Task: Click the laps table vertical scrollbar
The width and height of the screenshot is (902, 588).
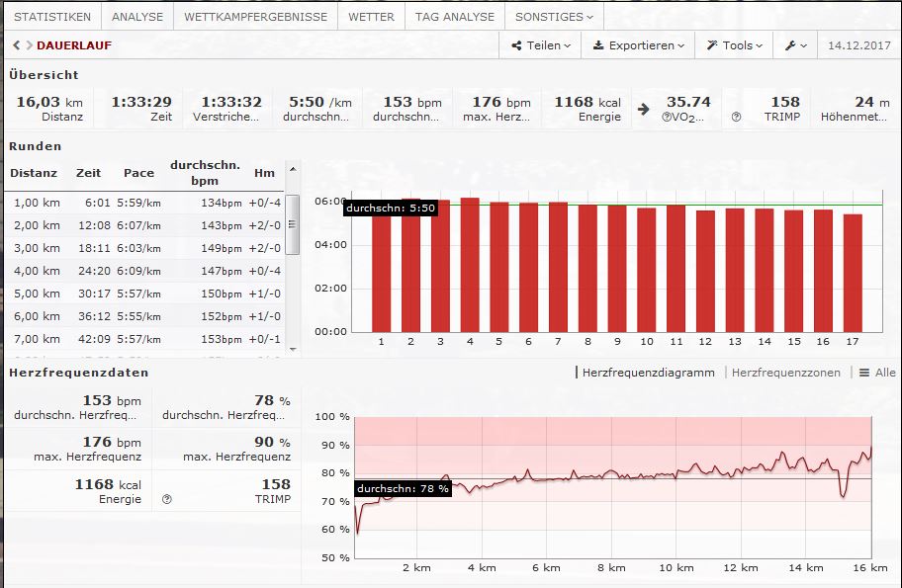Action: (x=292, y=237)
